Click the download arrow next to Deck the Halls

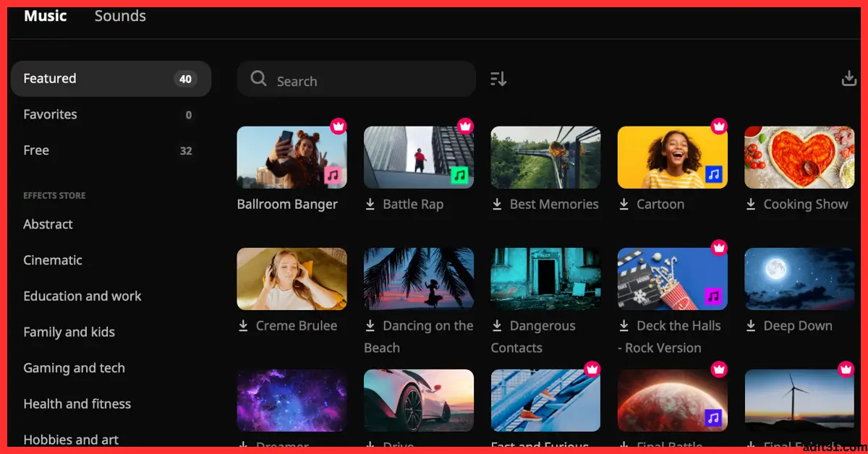624,326
